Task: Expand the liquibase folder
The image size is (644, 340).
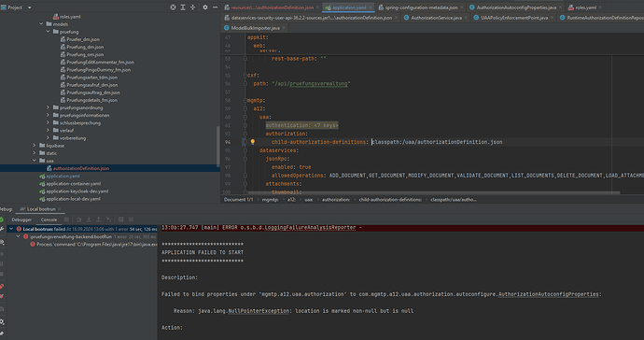Action: point(35,146)
